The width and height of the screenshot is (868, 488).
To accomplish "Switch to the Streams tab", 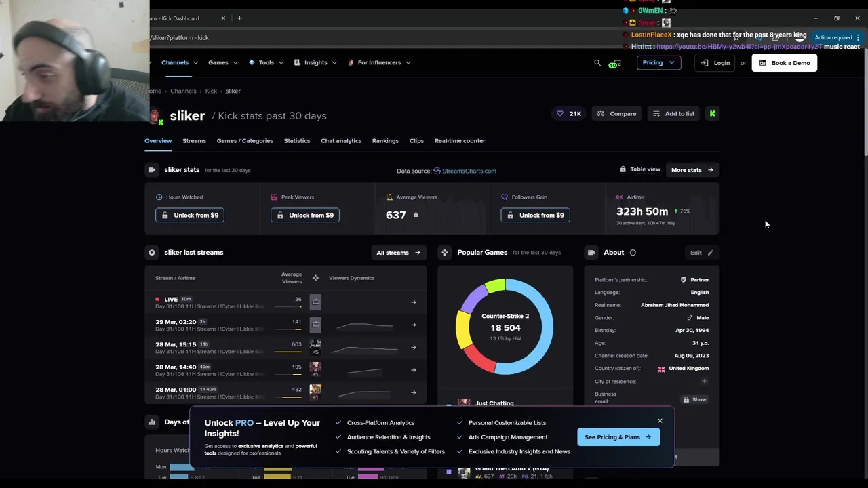I will click(x=194, y=141).
